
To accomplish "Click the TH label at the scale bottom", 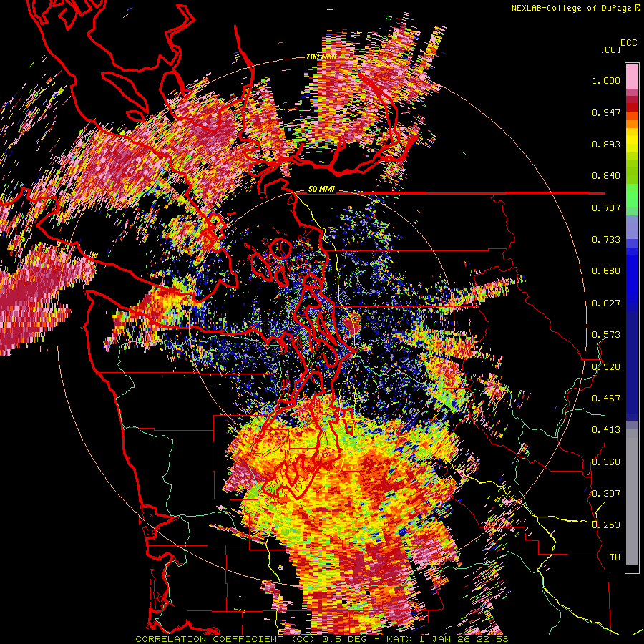I will (x=615, y=557).
